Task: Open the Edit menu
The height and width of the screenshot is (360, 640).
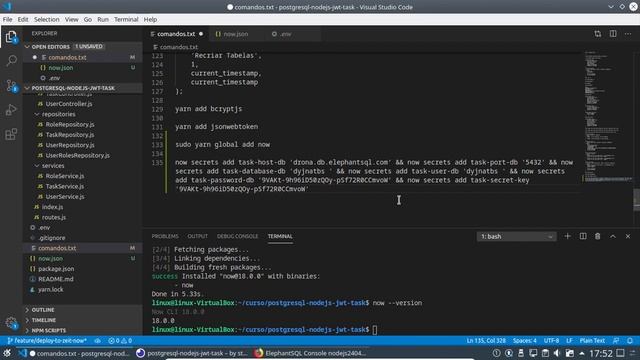Action: pyautogui.click(x=23, y=19)
